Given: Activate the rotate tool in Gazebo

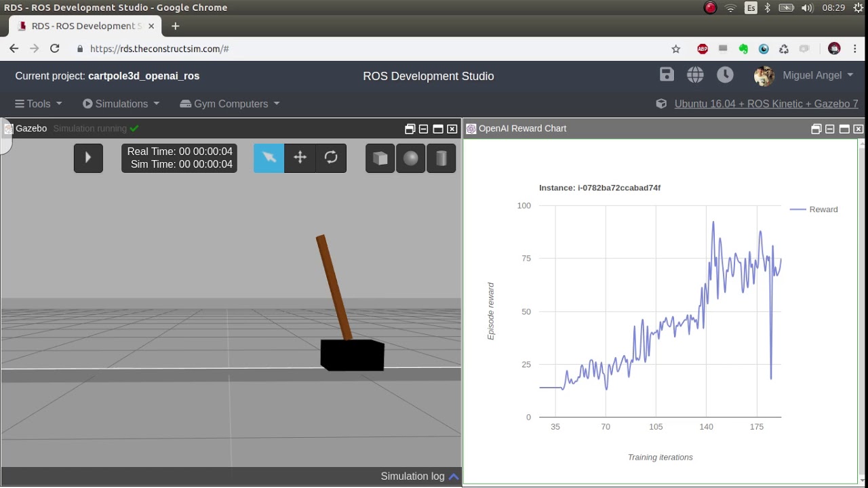Looking at the screenshot, I should click(x=331, y=158).
